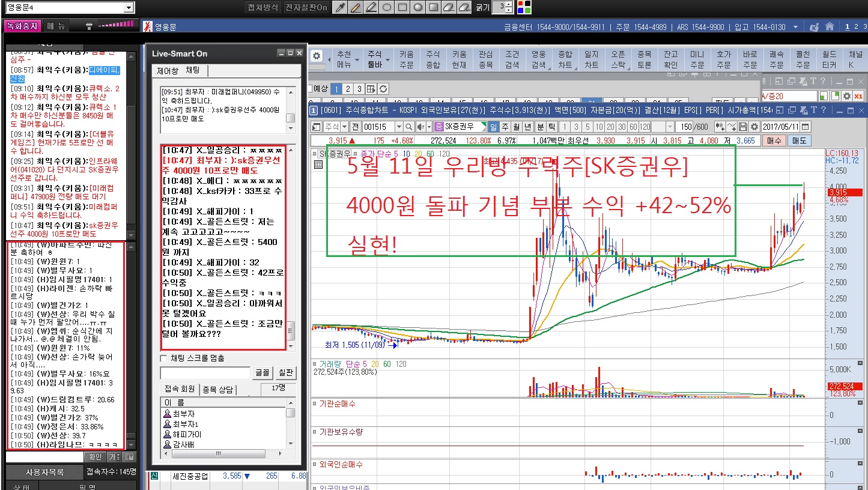Toggle the 예상 checkbox
The height and width of the screenshot is (490, 868).
[x=311, y=89]
